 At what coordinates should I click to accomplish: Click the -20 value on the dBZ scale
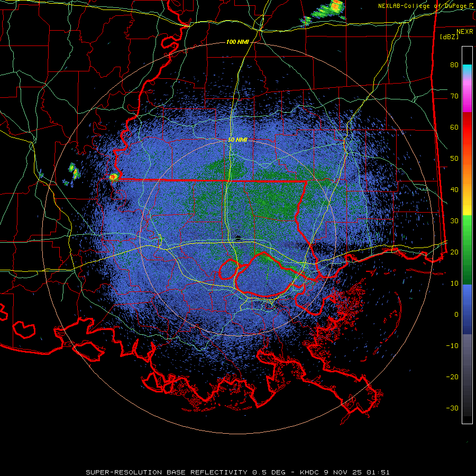(x=452, y=377)
